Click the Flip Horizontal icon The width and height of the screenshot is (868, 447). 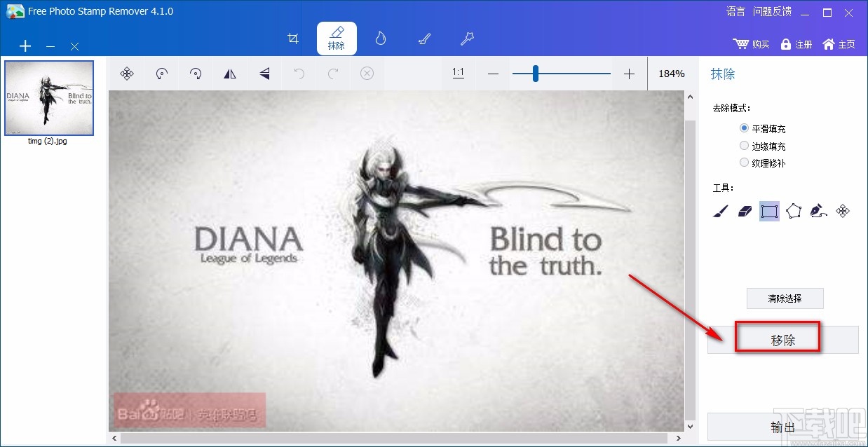[230, 73]
